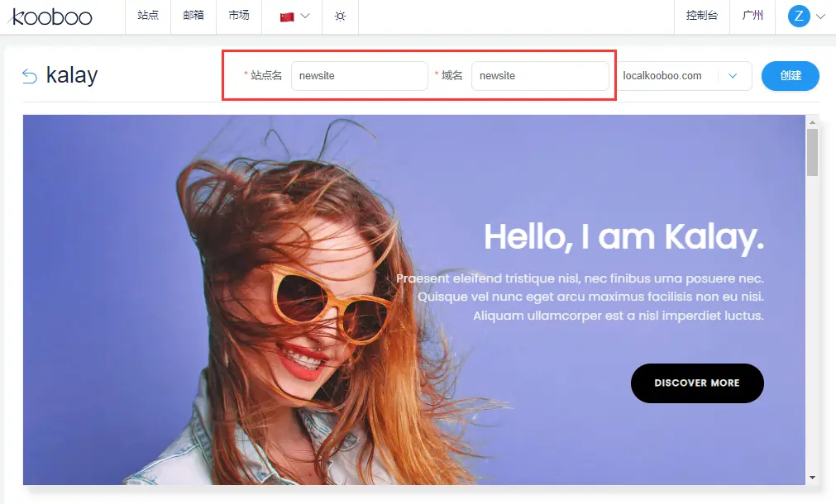Focus the 站点名 input field
836x504 pixels.
click(x=359, y=76)
